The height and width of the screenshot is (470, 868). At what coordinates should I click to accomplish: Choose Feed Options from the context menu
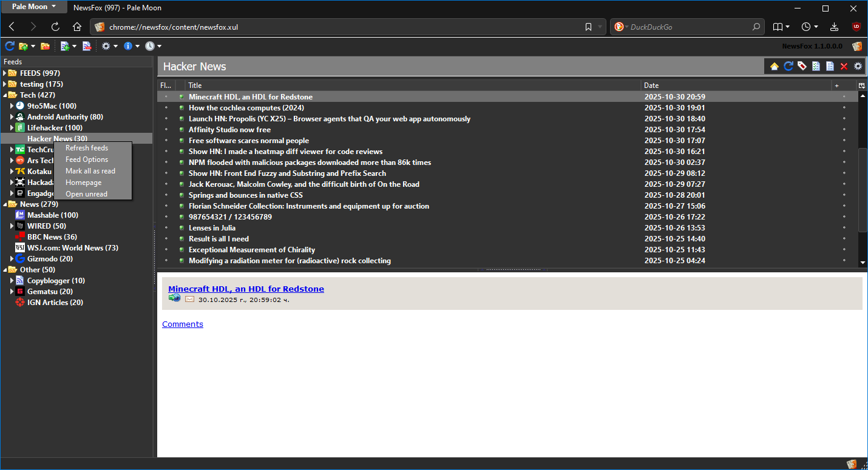(x=87, y=159)
